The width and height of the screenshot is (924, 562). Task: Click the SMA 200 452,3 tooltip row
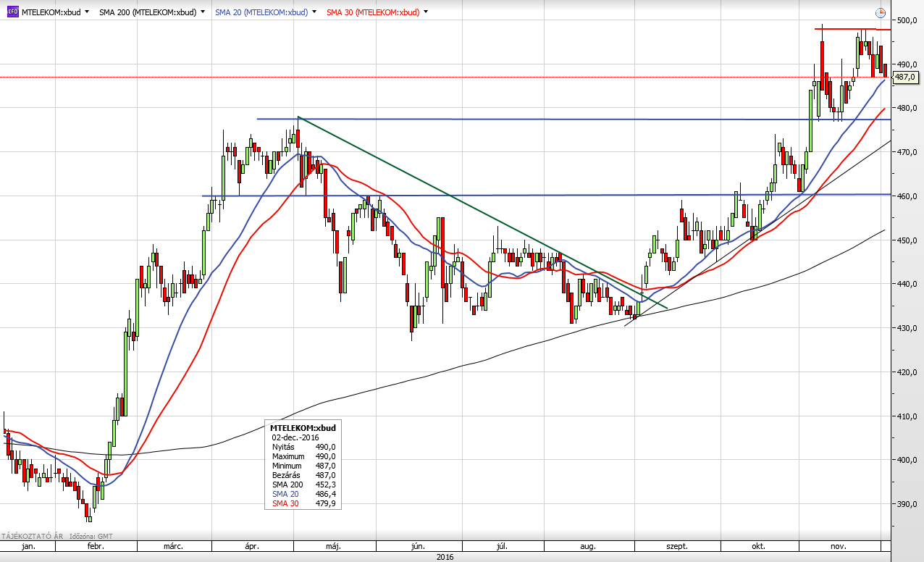[303, 485]
